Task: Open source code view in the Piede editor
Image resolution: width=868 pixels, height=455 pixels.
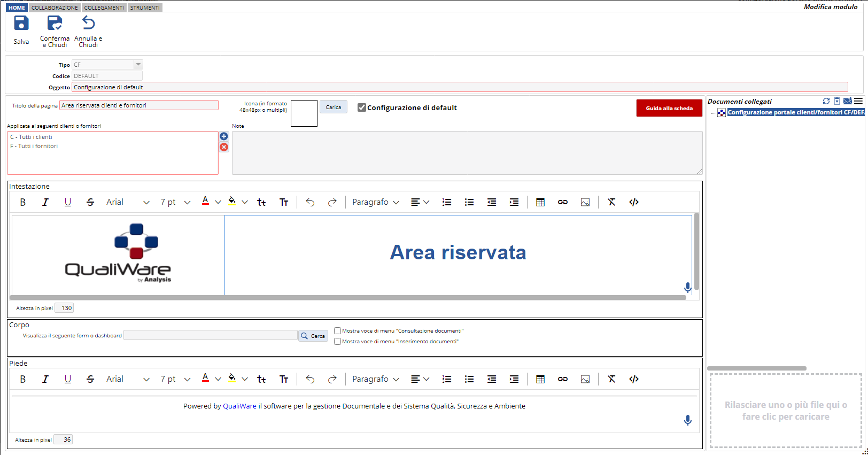Action: click(634, 379)
